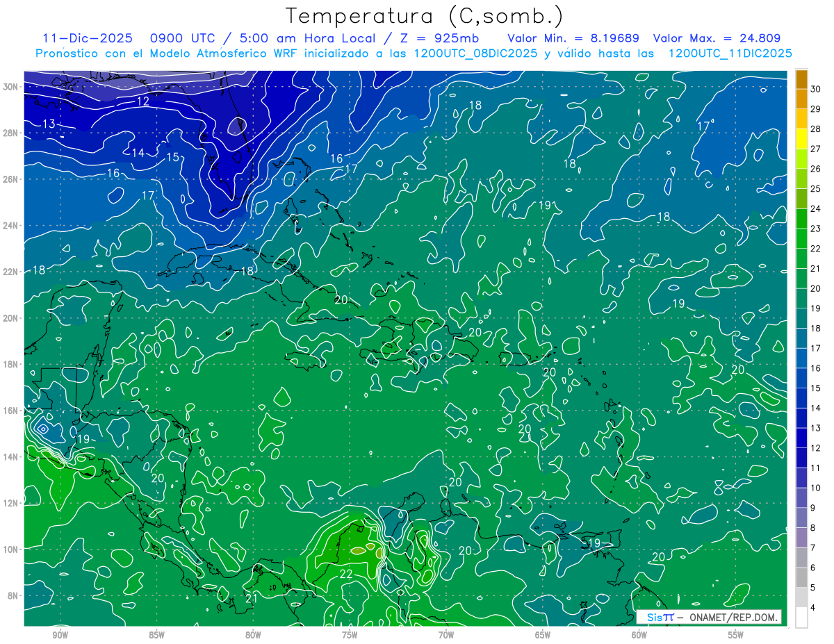This screenshot has height=644, width=834.
Task: Click the title 'Temperatura (C,somb.)'
Action: tap(424, 16)
